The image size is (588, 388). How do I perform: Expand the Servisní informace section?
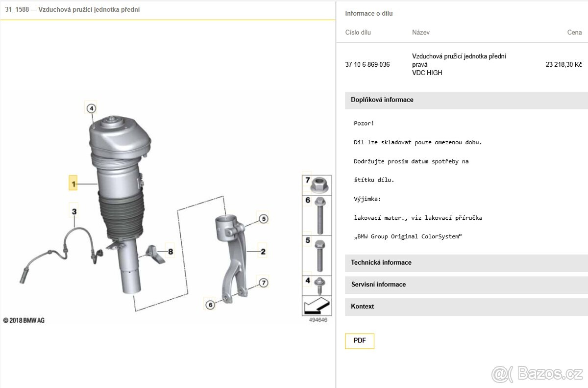(x=465, y=285)
